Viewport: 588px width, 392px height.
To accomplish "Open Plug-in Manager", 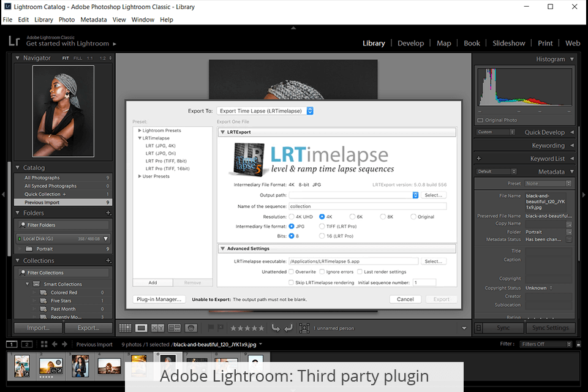I will coord(159,299).
